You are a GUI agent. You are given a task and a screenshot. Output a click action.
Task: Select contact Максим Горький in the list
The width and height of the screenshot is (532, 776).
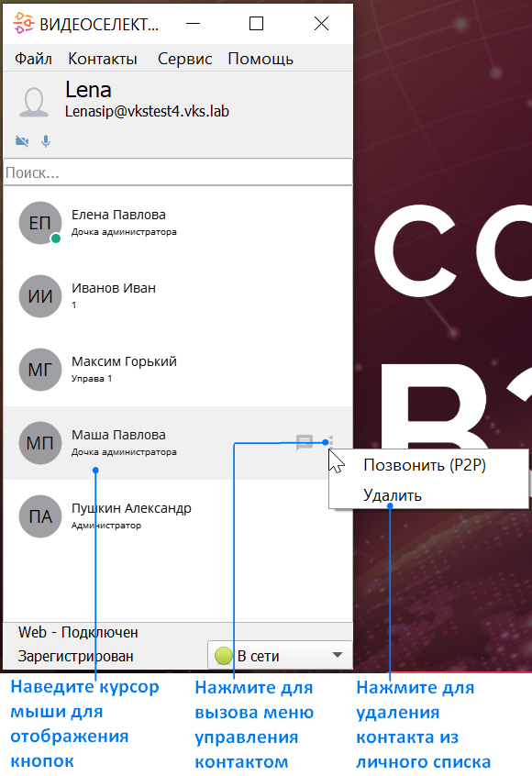pos(178,370)
